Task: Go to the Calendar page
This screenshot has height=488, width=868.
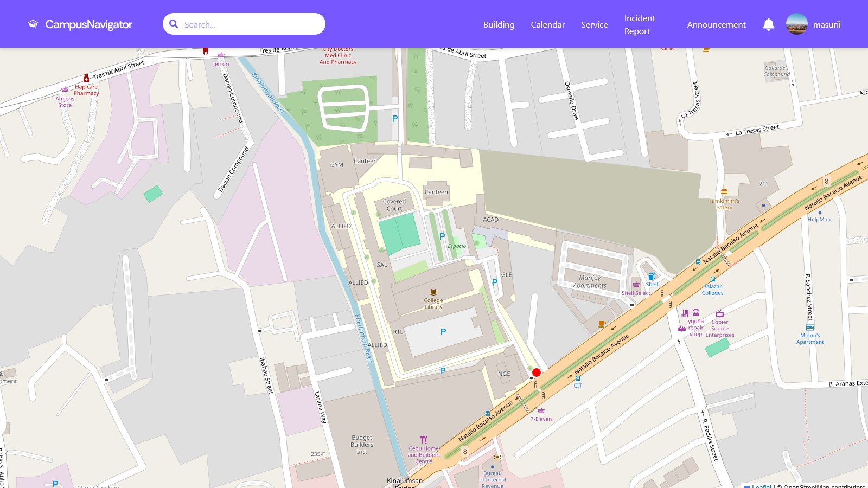Action: click(547, 24)
